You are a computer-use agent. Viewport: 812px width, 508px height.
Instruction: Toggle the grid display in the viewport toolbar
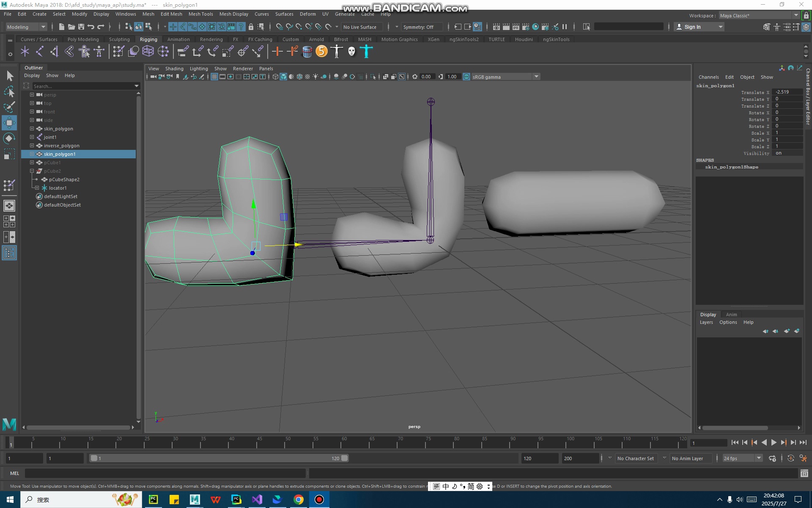pyautogui.click(x=214, y=77)
